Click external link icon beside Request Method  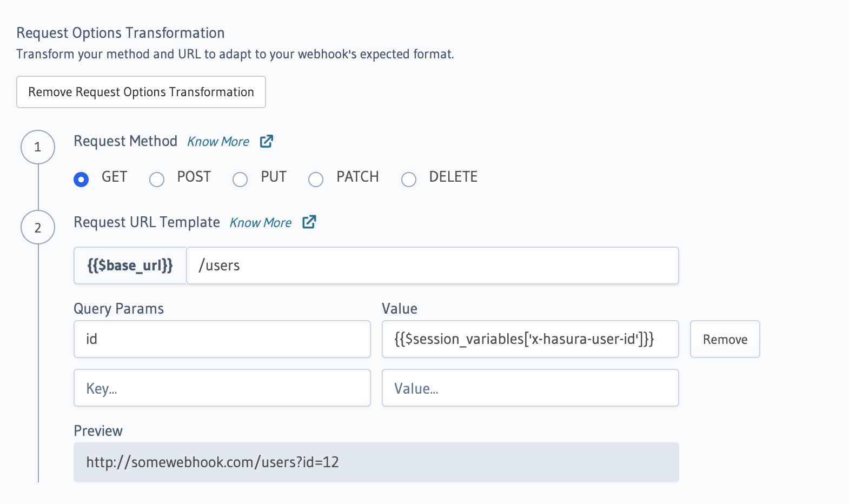coord(267,141)
